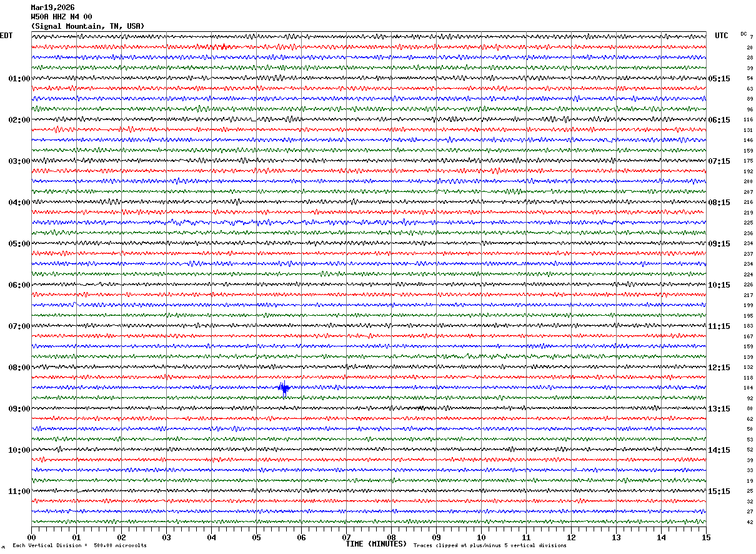Click the "00" minute tick label
The height and width of the screenshot is (554, 756).
tap(31, 537)
